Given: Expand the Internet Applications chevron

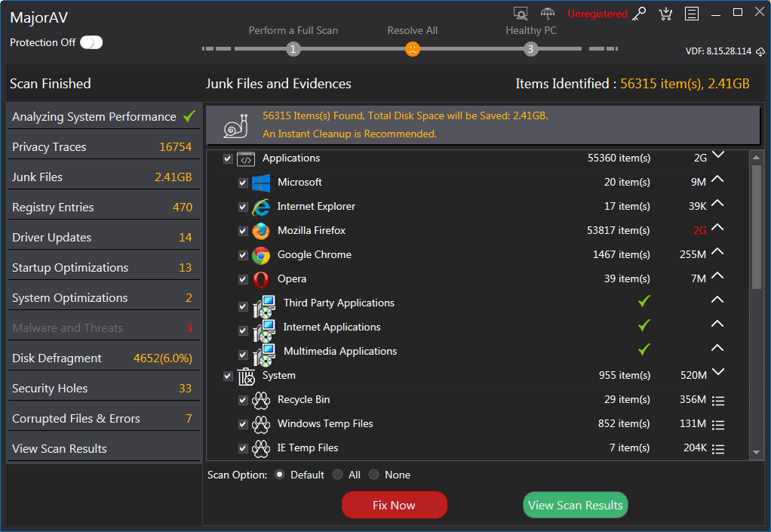Looking at the screenshot, I should tap(717, 324).
